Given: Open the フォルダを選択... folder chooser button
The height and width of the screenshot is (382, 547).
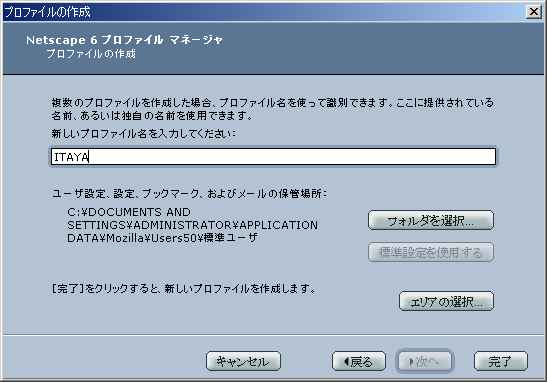Looking at the screenshot, I should pyautogui.click(x=431, y=220).
